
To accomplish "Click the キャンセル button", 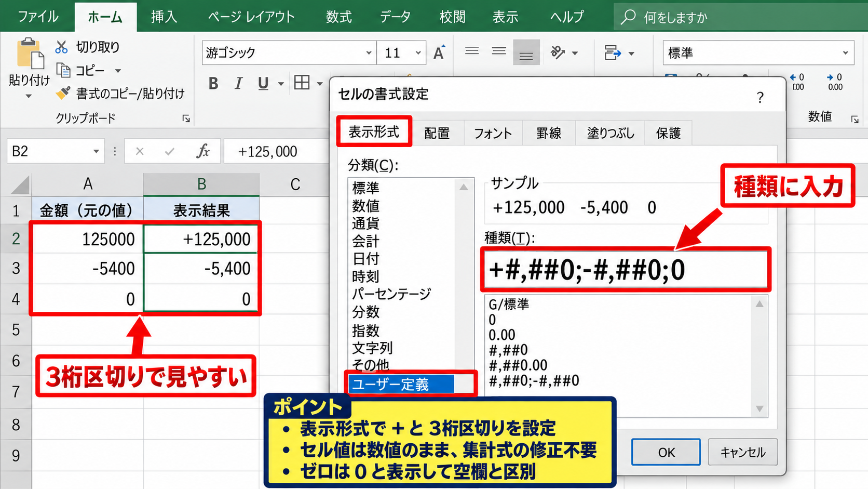I will 742,452.
